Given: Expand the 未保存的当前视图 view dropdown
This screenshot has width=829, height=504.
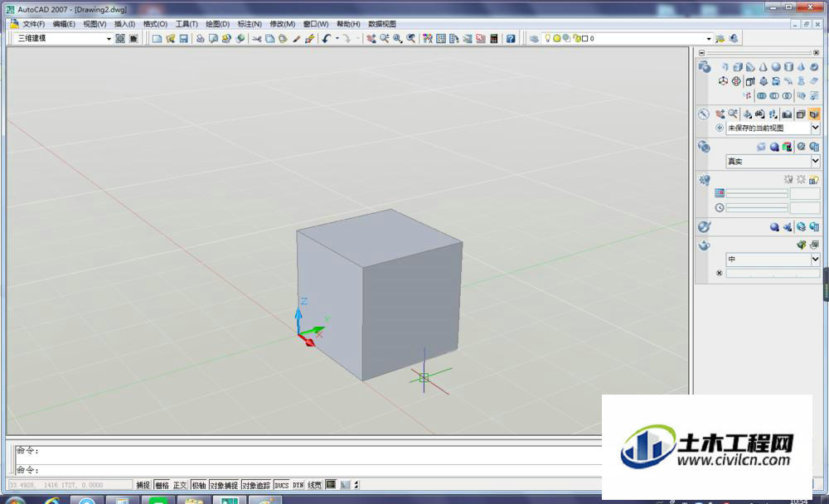Looking at the screenshot, I should coord(815,128).
